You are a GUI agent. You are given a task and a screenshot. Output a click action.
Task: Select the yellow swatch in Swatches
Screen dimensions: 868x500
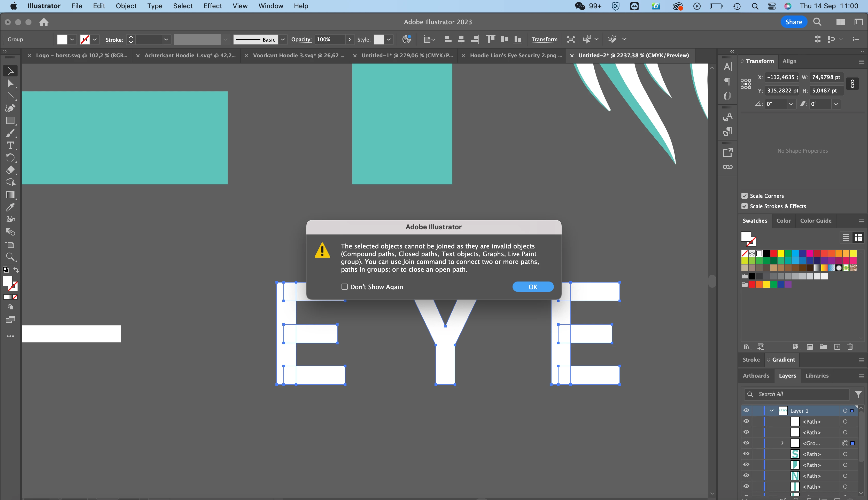pos(781,253)
